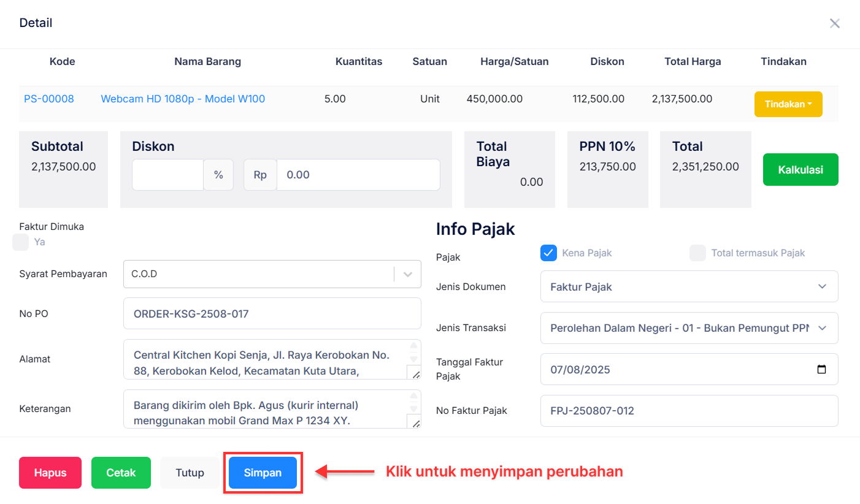This screenshot has height=504, width=860.
Task: Expand the Jenis Transaksi selection
Action: tap(822, 328)
